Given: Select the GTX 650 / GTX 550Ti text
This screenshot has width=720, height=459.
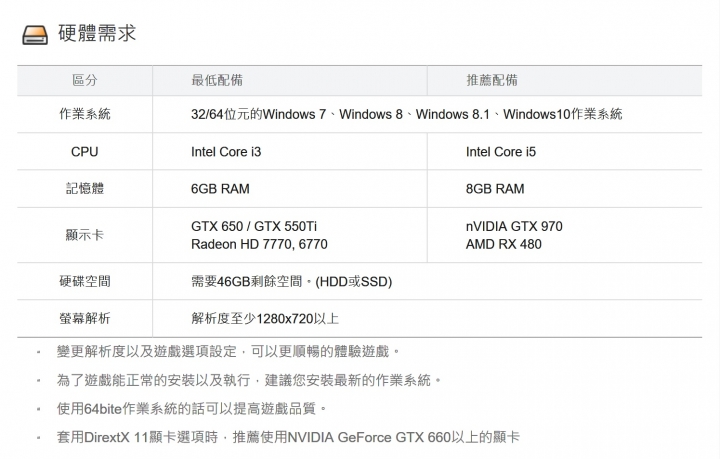Looking at the screenshot, I should point(254,226).
